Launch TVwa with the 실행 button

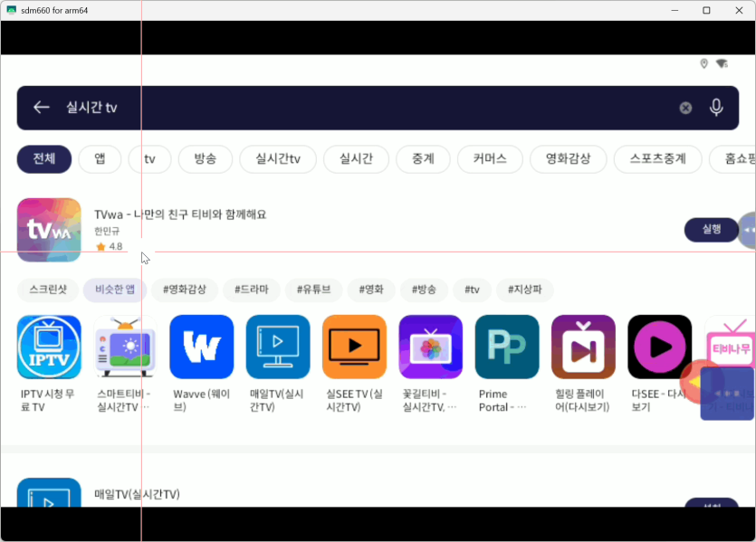tap(712, 230)
